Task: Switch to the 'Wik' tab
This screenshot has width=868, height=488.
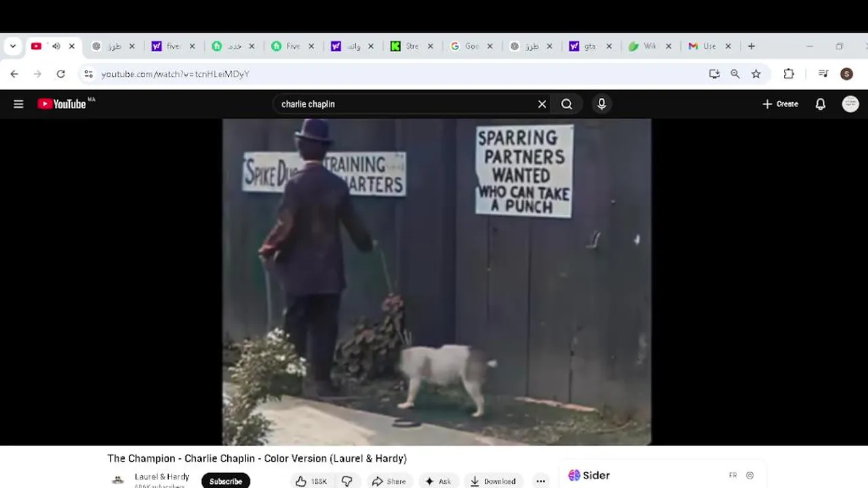Action: pyautogui.click(x=651, y=46)
